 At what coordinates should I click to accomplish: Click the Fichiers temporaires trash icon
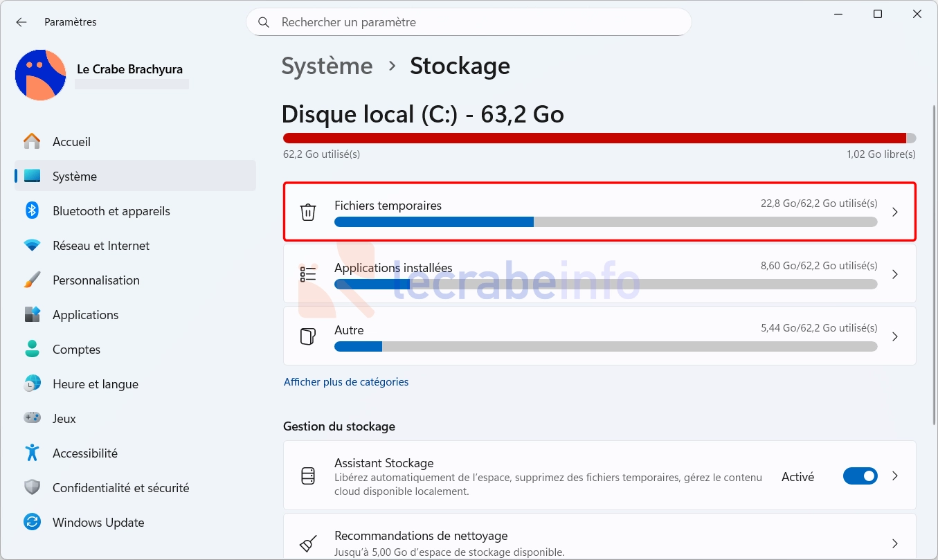pyautogui.click(x=308, y=212)
